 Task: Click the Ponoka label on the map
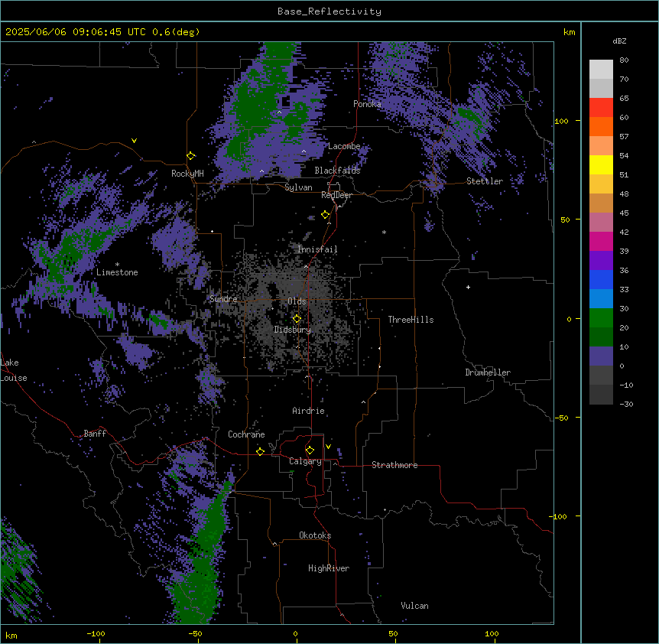367,104
